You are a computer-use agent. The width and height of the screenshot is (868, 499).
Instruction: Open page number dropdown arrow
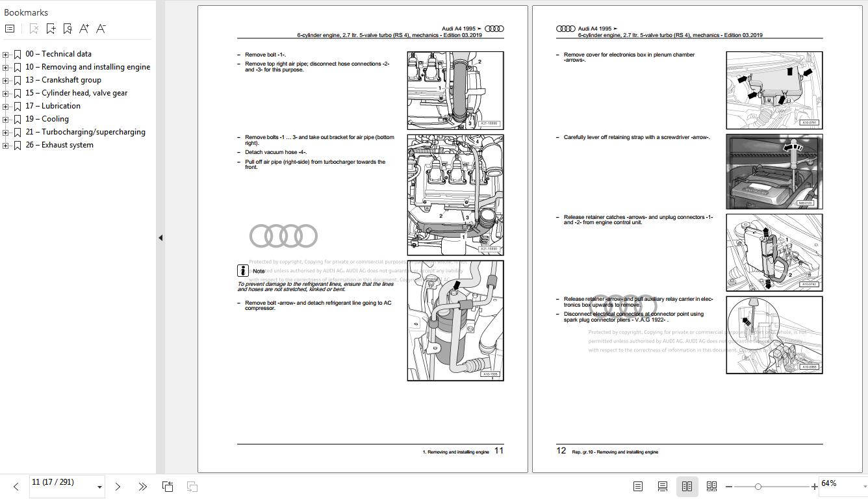99,486
